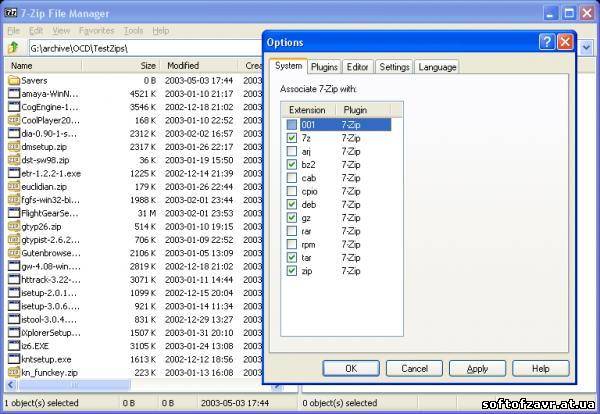Click the amaya-WinN file icon
600x414 pixels.
14,94
